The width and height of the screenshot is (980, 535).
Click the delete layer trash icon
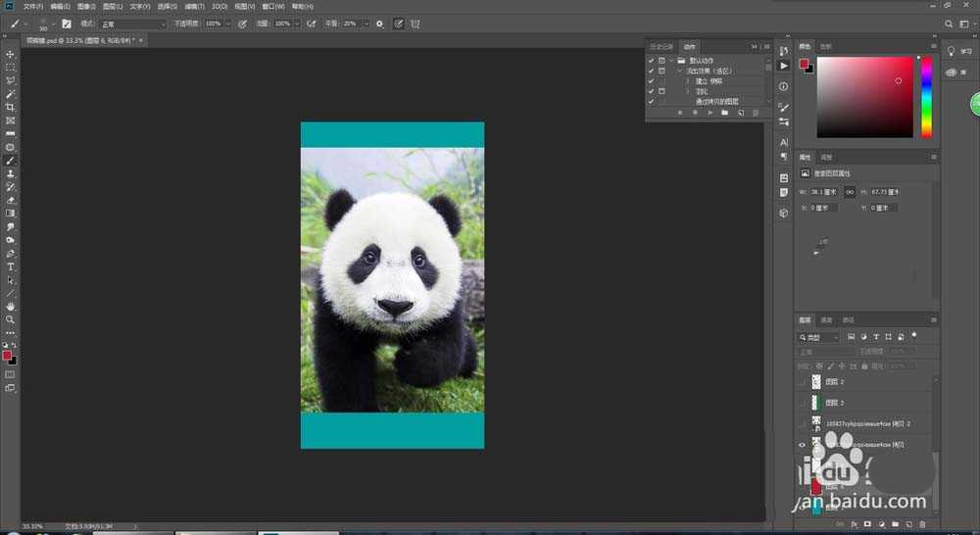923,524
